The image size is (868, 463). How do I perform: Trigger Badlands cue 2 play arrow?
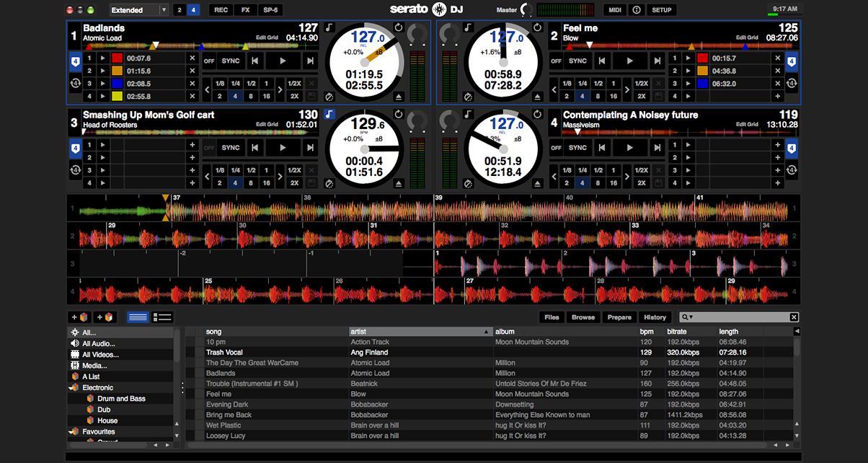point(102,71)
